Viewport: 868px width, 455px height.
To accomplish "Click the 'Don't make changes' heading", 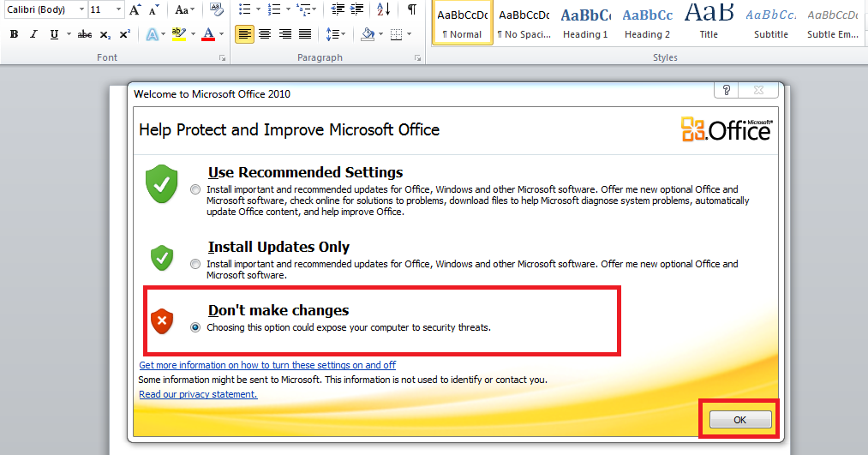I will (278, 310).
